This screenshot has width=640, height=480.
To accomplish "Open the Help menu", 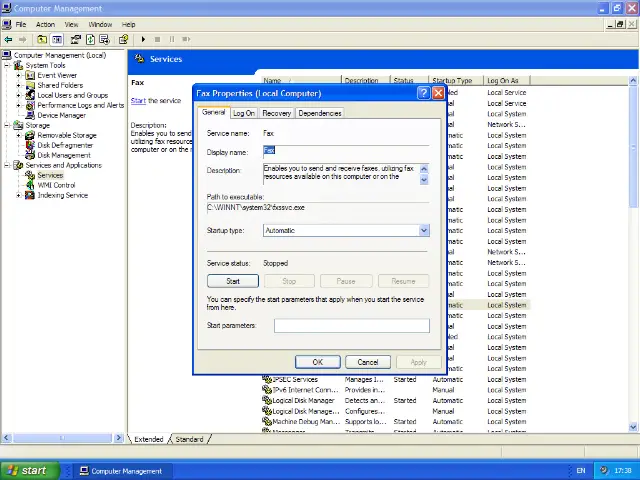I will click(129, 24).
